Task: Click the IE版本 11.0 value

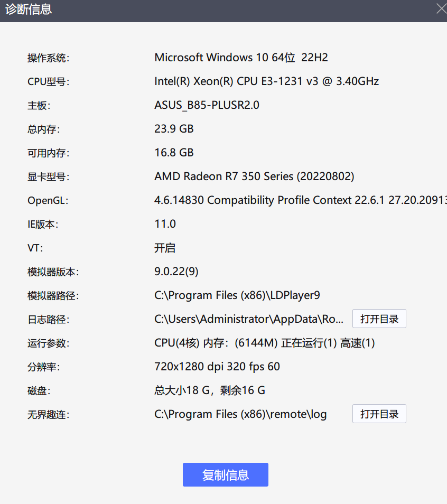Action: [165, 224]
